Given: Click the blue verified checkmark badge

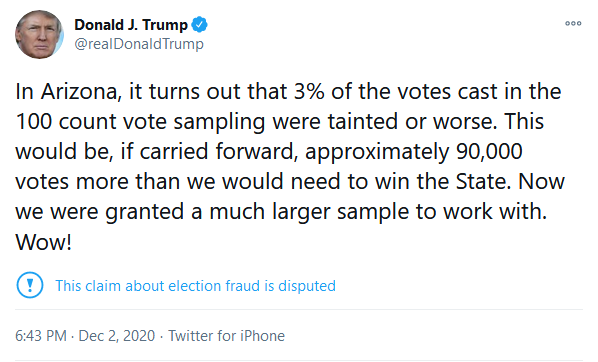Looking at the screenshot, I should click(x=199, y=24).
